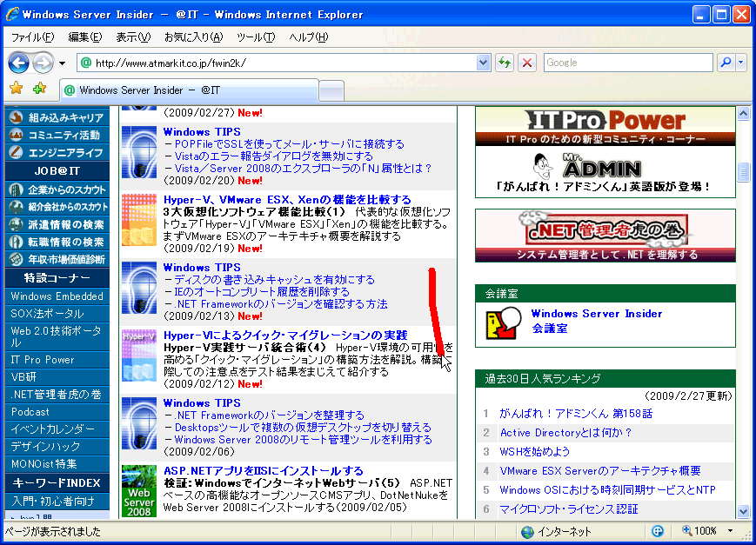The width and height of the screenshot is (756, 545).
Task: Click the 転職情報の検索 sidebar icon
Action: (x=17, y=242)
